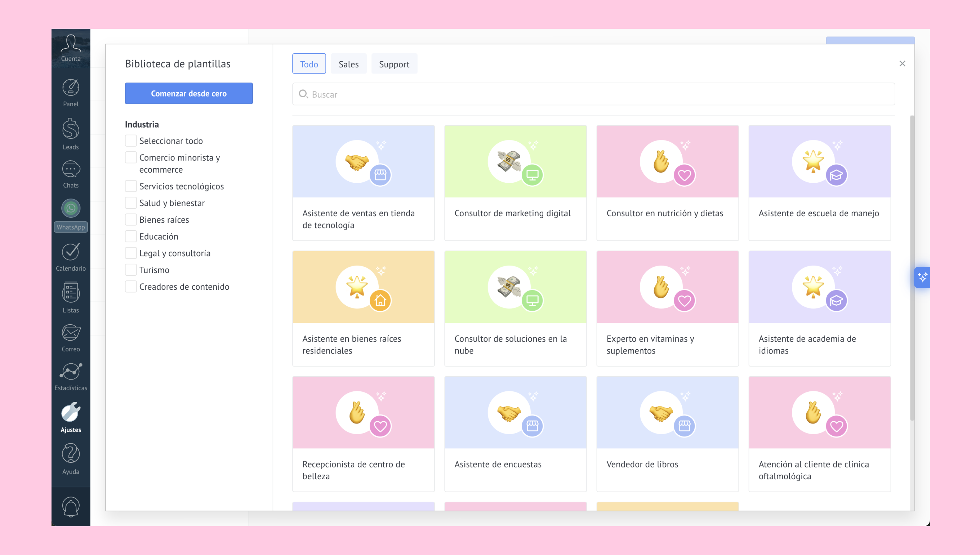Open Asistente de academia de idiomas template
This screenshot has width=980, height=555.
coord(819,308)
